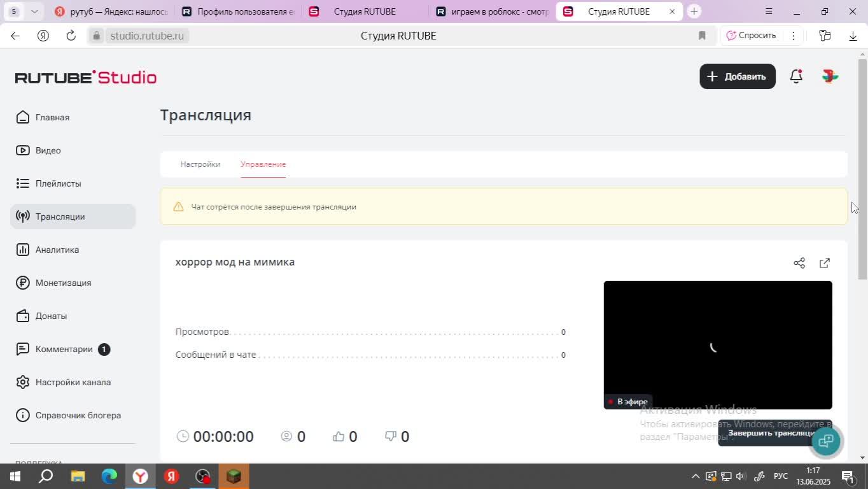Image resolution: width=868 pixels, height=489 pixels.
Task: Open the user profile avatar menu
Action: coord(830,76)
